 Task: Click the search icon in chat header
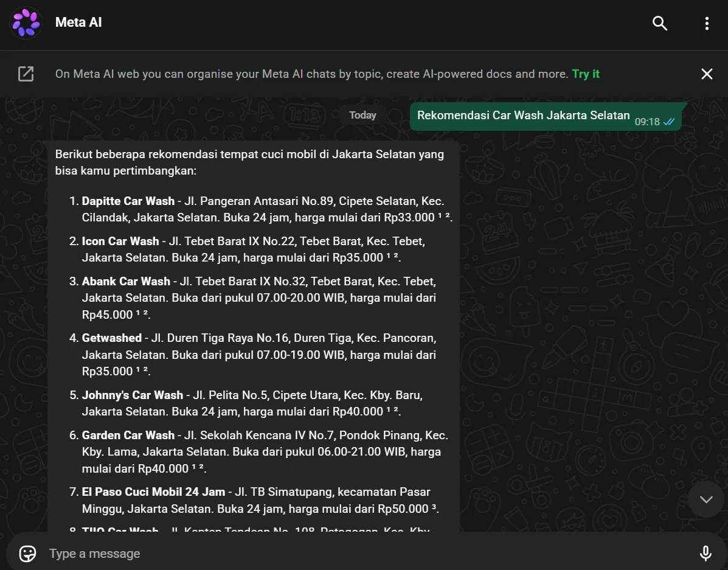click(x=659, y=23)
